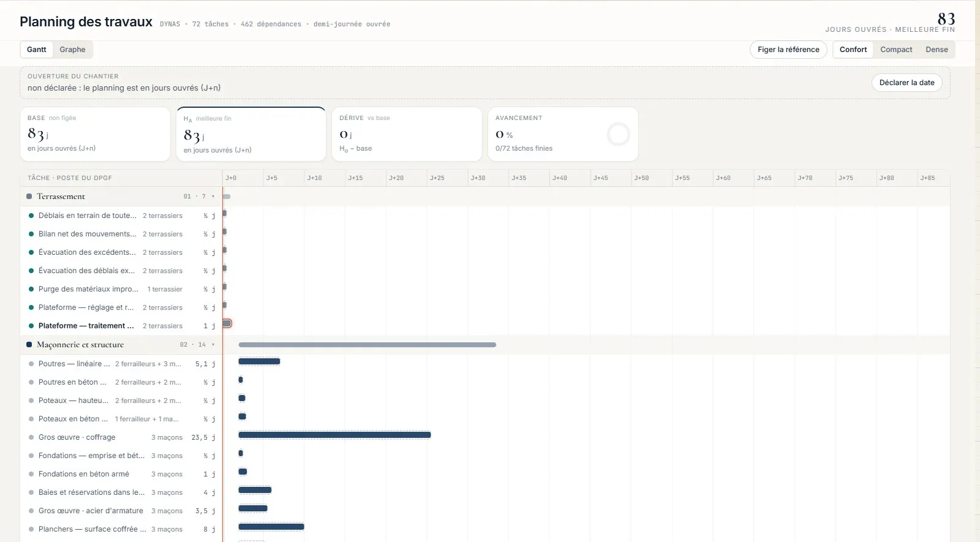Click the Baies et réservations Gantt bar
The width and height of the screenshot is (980, 542).
pos(255,490)
